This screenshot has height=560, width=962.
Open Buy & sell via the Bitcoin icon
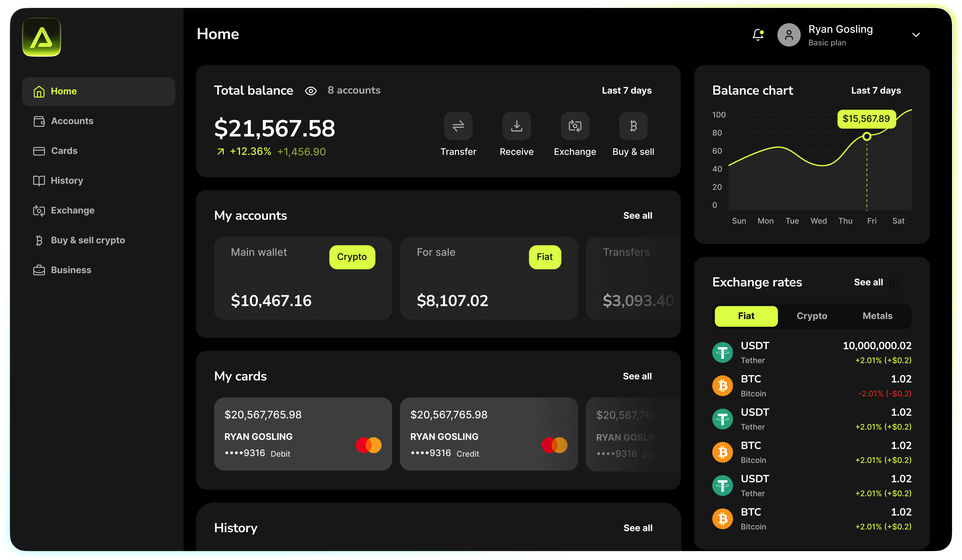pos(633,126)
